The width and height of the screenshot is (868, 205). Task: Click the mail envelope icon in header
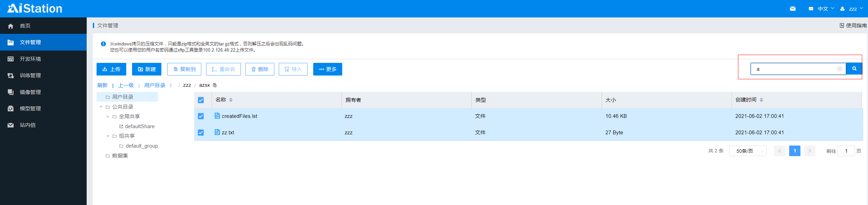[793, 9]
